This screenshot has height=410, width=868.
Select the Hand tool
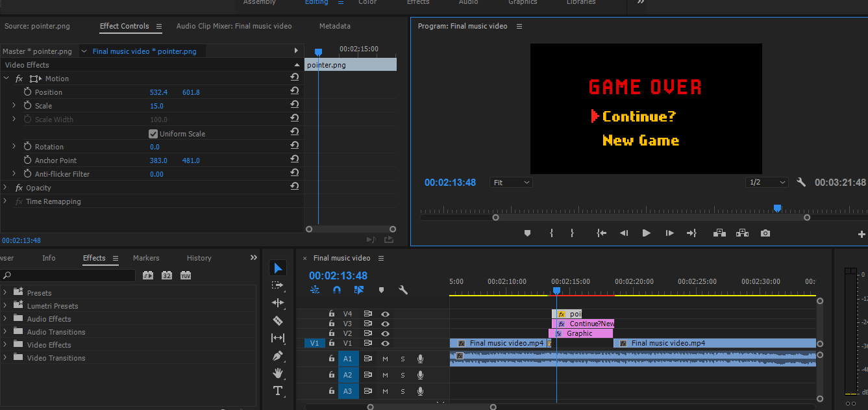(278, 373)
